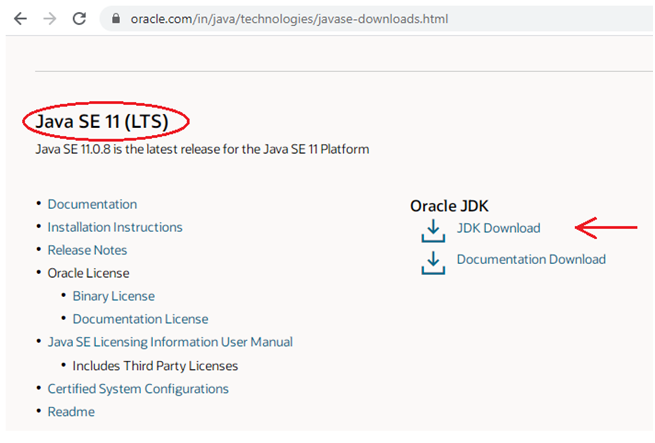Open the Documentation link in the list
Image resolution: width=655 pixels, height=443 pixels.
pyautogui.click(x=92, y=204)
